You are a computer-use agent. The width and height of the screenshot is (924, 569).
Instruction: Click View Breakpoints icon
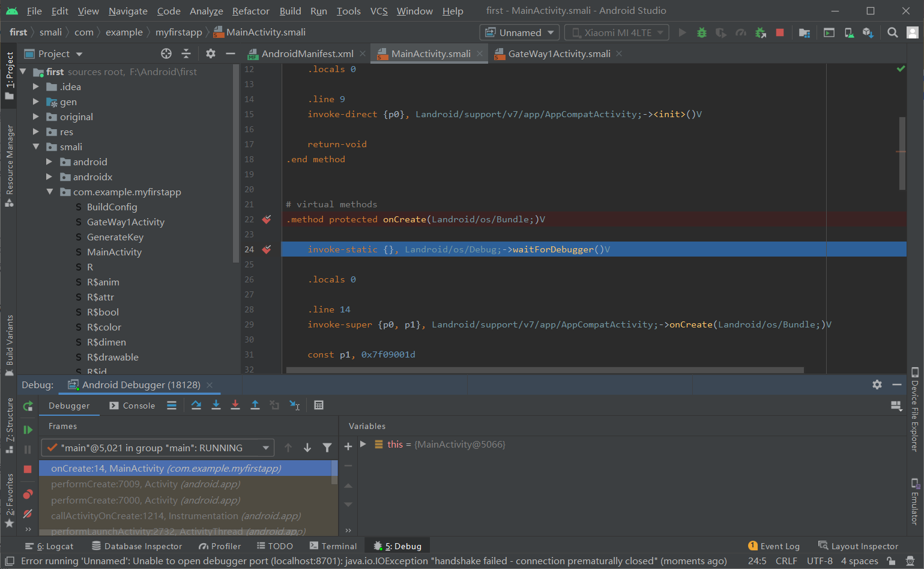click(28, 494)
